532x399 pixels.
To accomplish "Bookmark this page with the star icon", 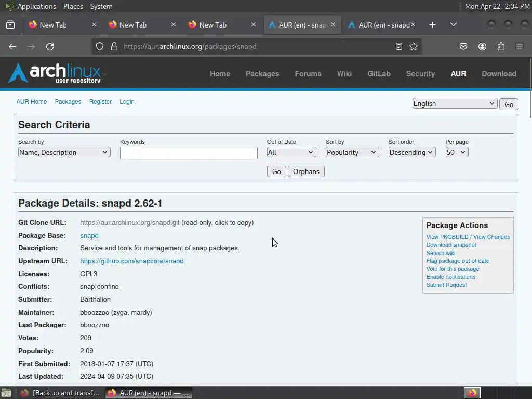I will [414, 46].
